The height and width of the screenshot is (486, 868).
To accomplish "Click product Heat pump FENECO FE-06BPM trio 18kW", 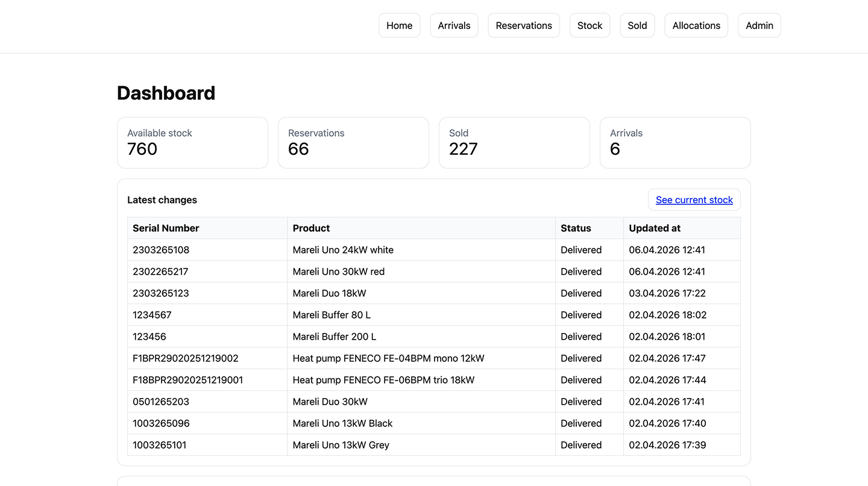I will (383, 380).
